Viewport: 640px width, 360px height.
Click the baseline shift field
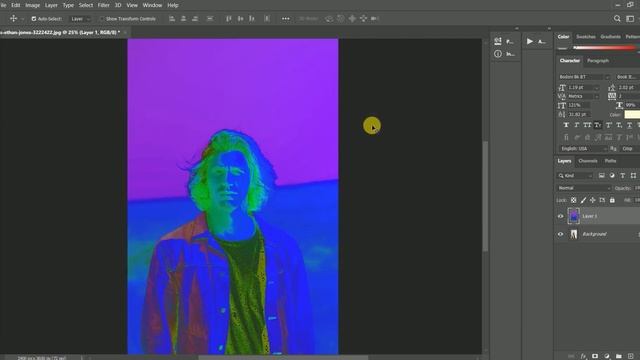pyautogui.click(x=578, y=114)
